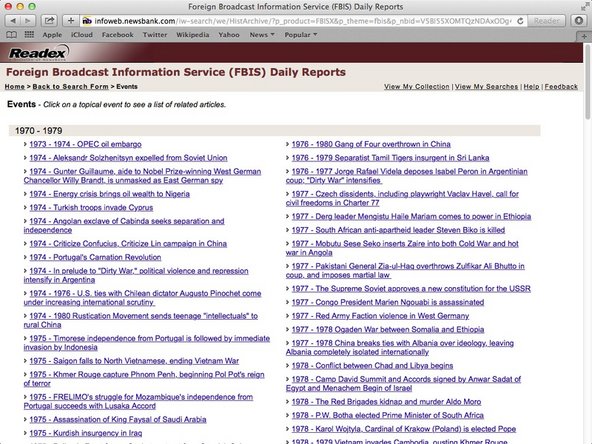Image resolution: width=592 pixels, height=444 pixels.
Task: Open the Share button in toolbar
Action: pos(49,21)
